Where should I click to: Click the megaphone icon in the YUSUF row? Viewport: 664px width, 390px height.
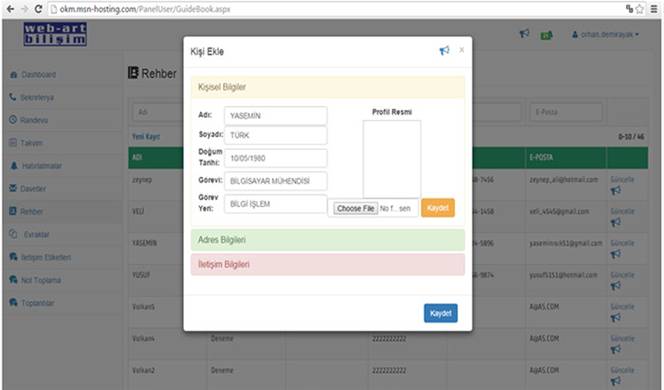point(616,286)
